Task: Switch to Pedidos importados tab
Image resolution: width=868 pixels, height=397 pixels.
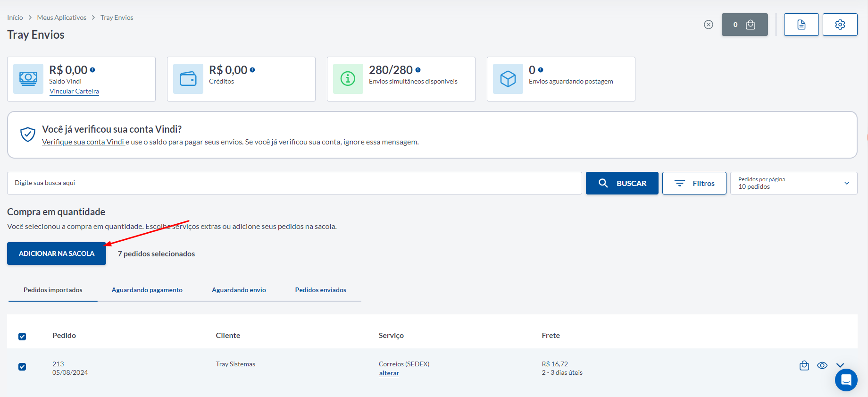Action: (53, 290)
